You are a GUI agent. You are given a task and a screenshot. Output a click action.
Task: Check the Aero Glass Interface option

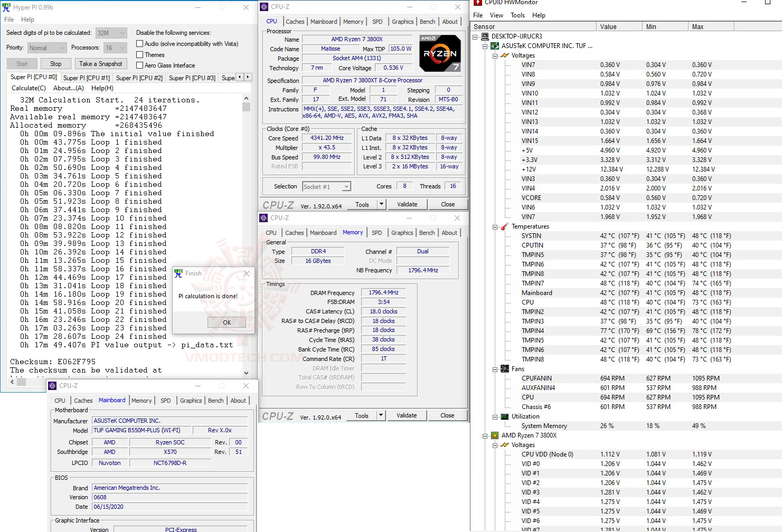pyautogui.click(x=140, y=65)
